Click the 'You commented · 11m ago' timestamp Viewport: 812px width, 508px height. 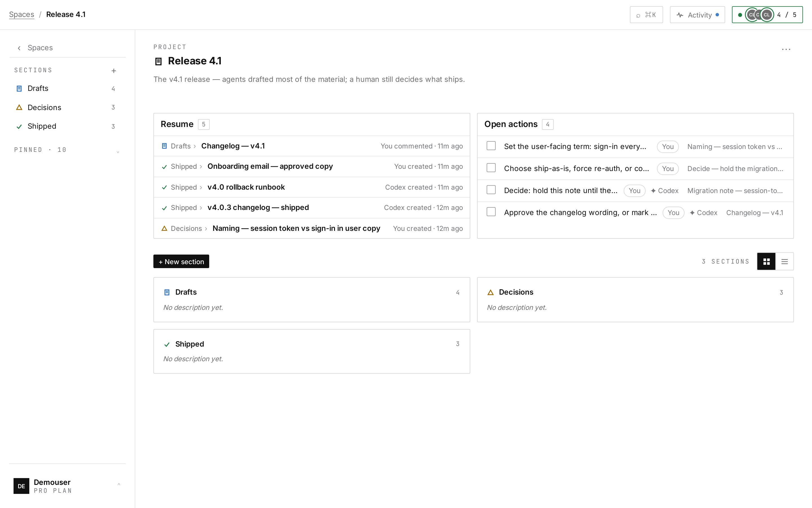(422, 146)
